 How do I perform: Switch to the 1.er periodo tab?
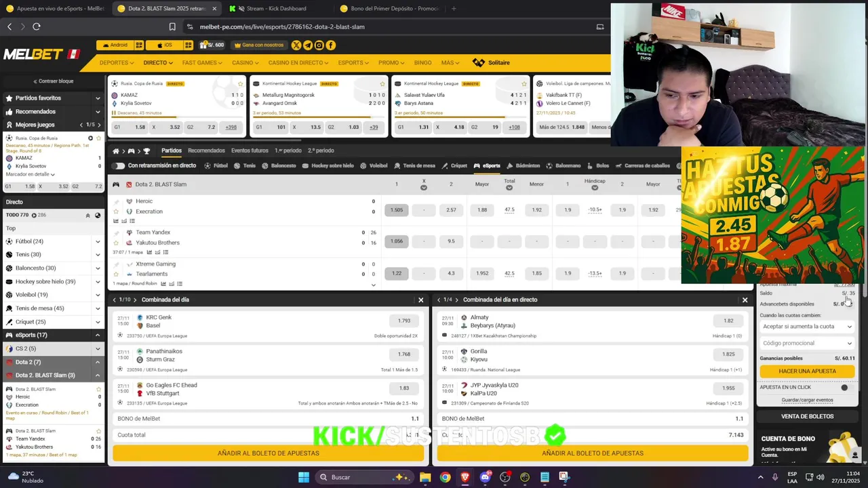(288, 150)
